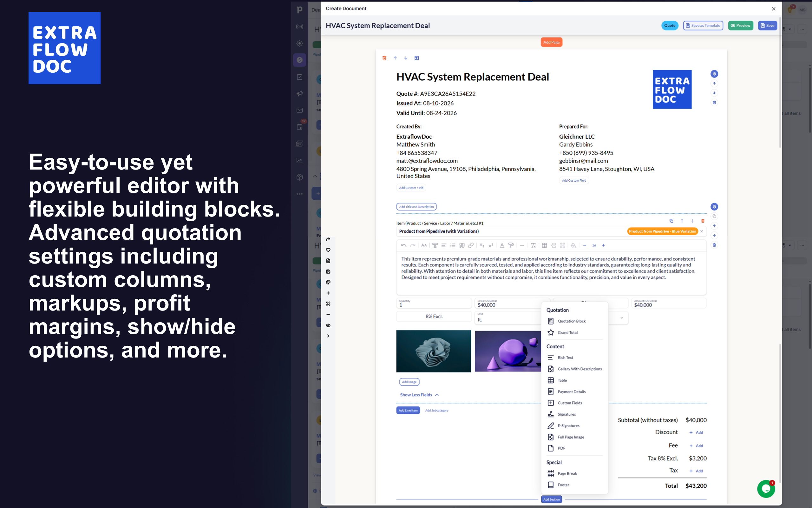Collapse fields via Show Less Fields

click(x=419, y=395)
